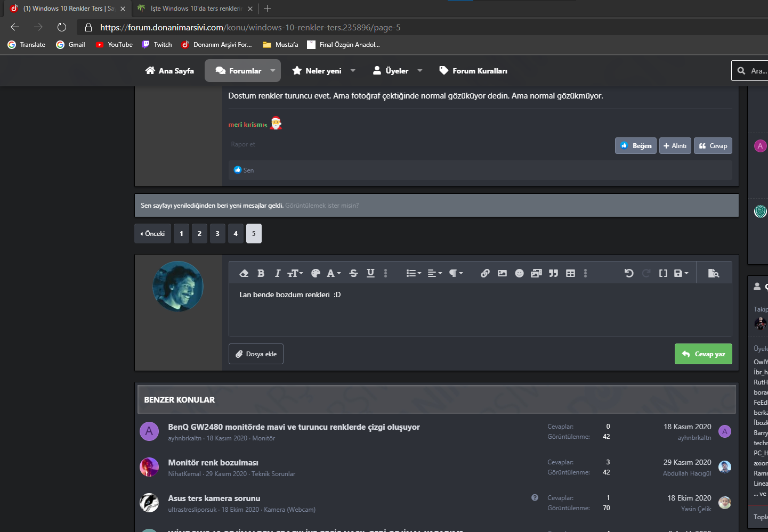Reload the current page
Screen dimensions: 768x532
(62, 27)
